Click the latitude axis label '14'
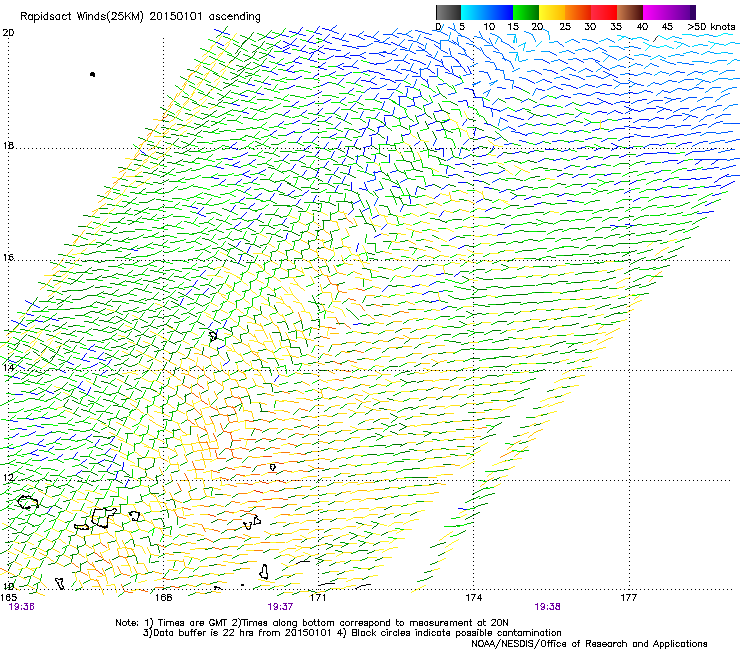 click(8, 368)
